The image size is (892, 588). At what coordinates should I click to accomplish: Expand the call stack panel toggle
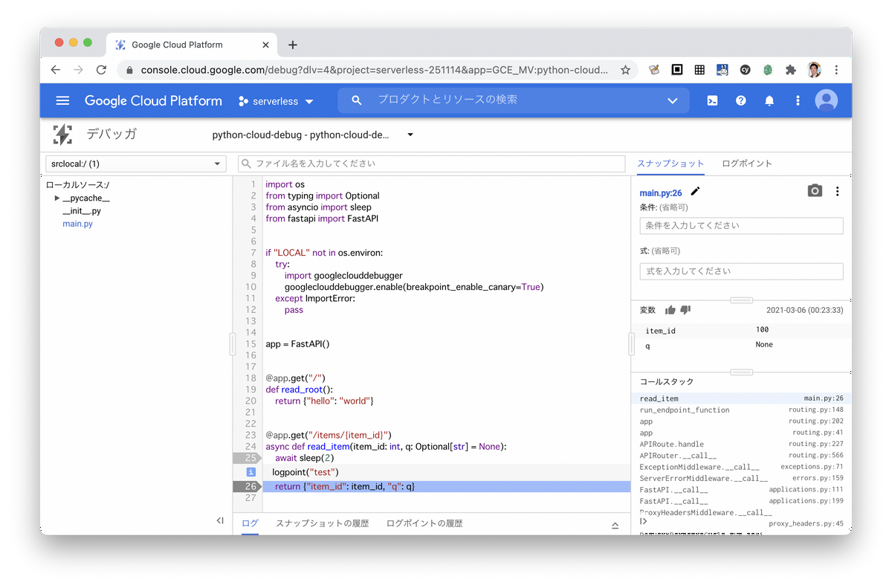pyautogui.click(x=644, y=522)
